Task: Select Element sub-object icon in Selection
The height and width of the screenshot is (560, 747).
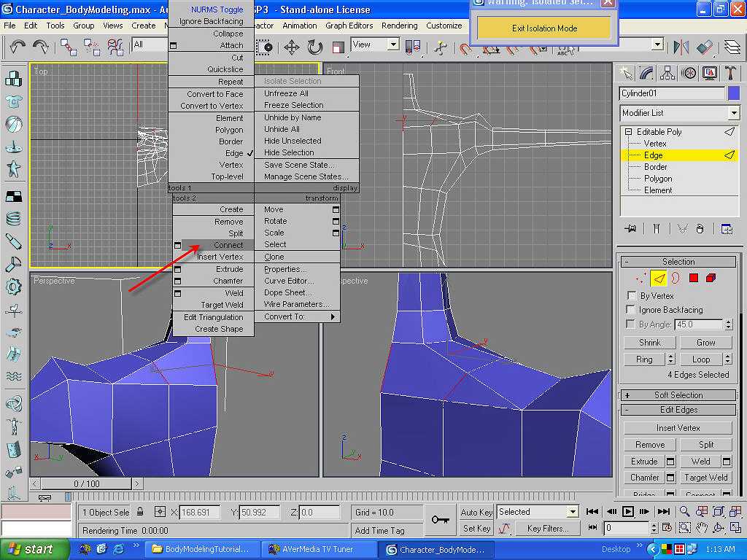Action: click(x=711, y=278)
